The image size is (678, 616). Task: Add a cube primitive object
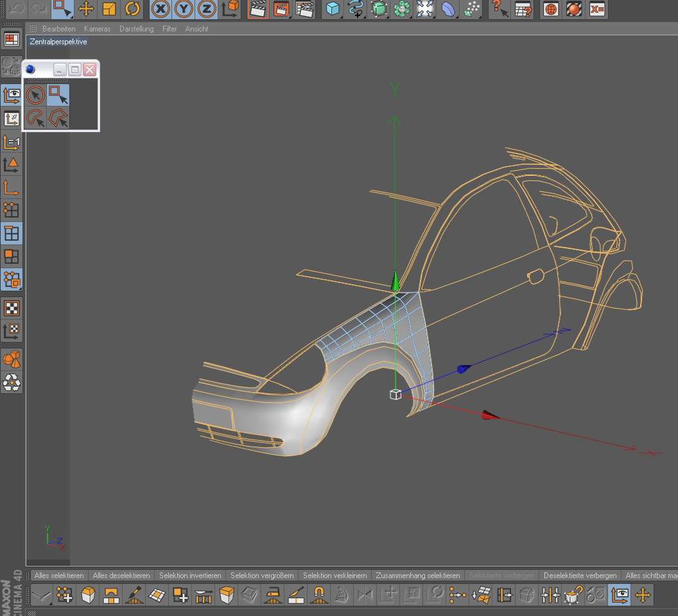coord(332,9)
